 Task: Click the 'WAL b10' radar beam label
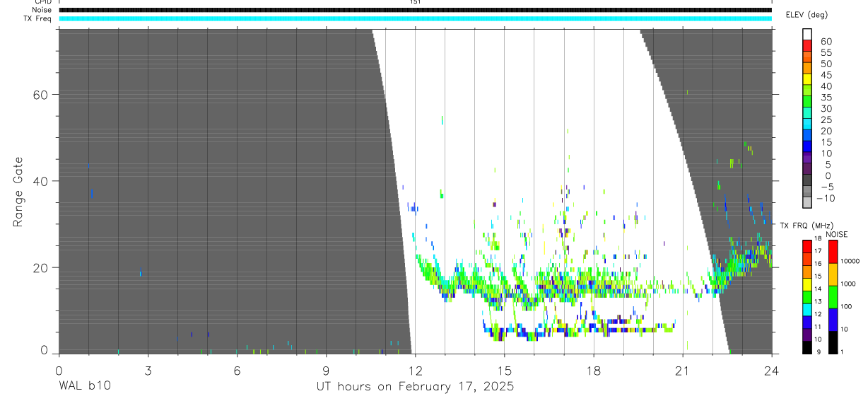point(84,386)
